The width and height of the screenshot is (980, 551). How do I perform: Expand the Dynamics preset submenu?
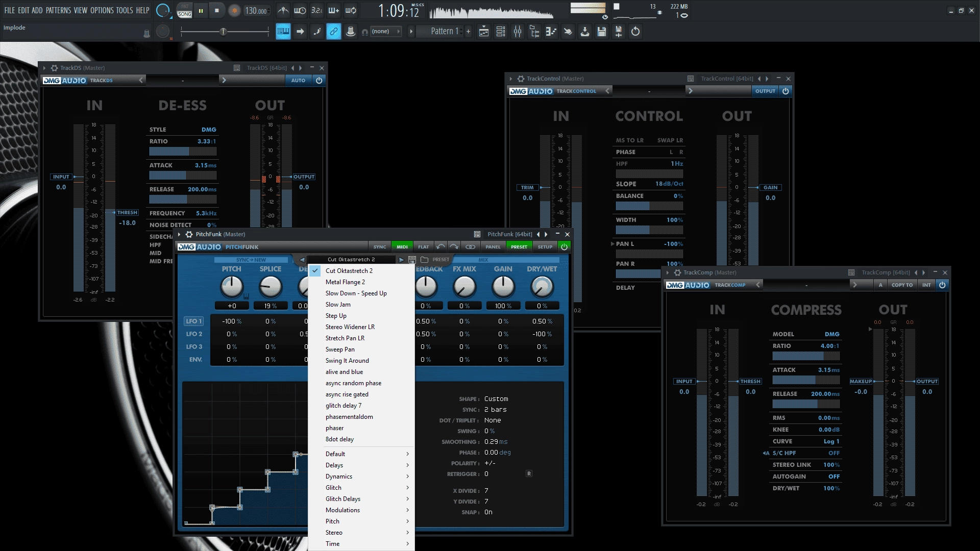pos(361,477)
